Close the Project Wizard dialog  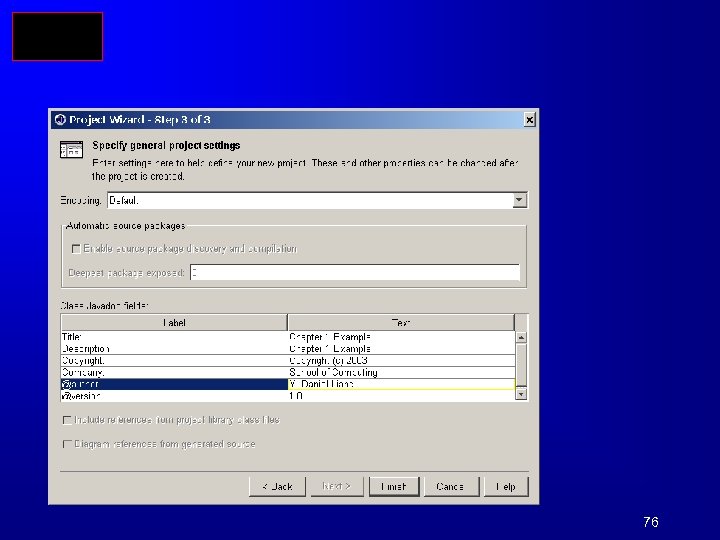[529, 120]
